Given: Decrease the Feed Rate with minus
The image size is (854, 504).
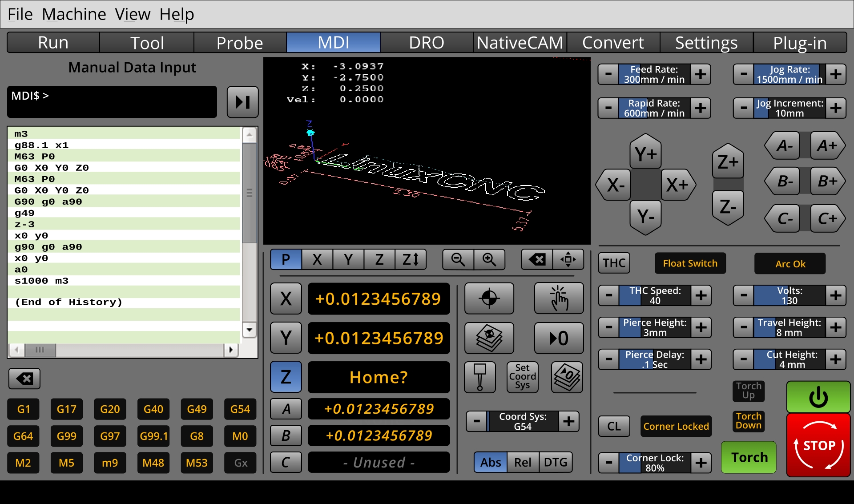Looking at the screenshot, I should [608, 74].
